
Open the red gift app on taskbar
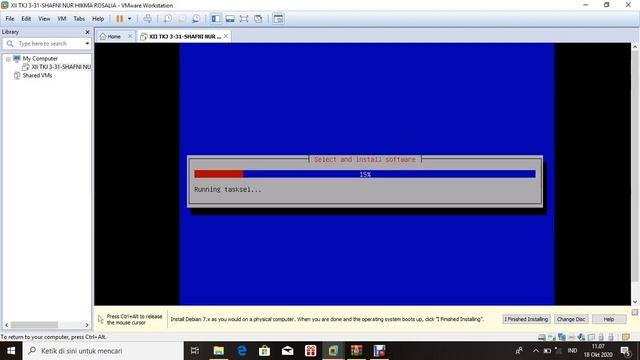pyautogui.click(x=311, y=351)
